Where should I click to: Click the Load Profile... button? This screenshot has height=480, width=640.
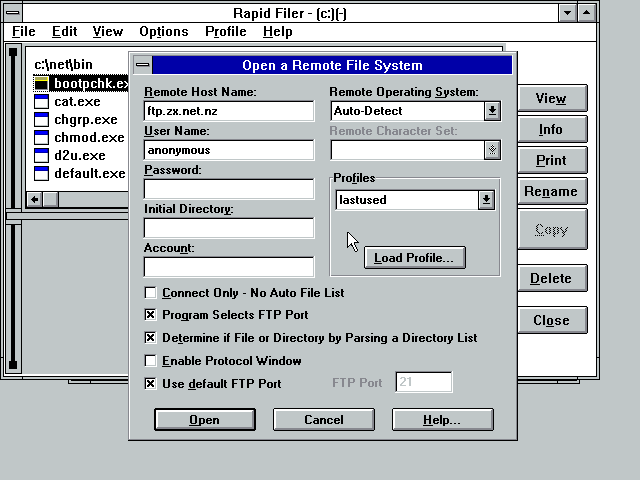pyautogui.click(x=414, y=258)
